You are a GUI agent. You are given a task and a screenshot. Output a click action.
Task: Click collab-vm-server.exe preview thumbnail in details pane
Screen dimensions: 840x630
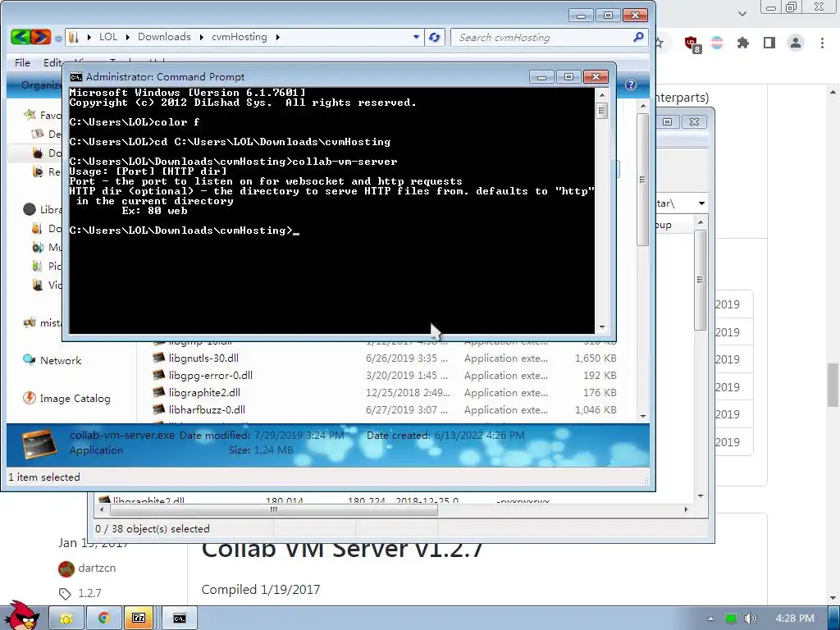[39, 444]
